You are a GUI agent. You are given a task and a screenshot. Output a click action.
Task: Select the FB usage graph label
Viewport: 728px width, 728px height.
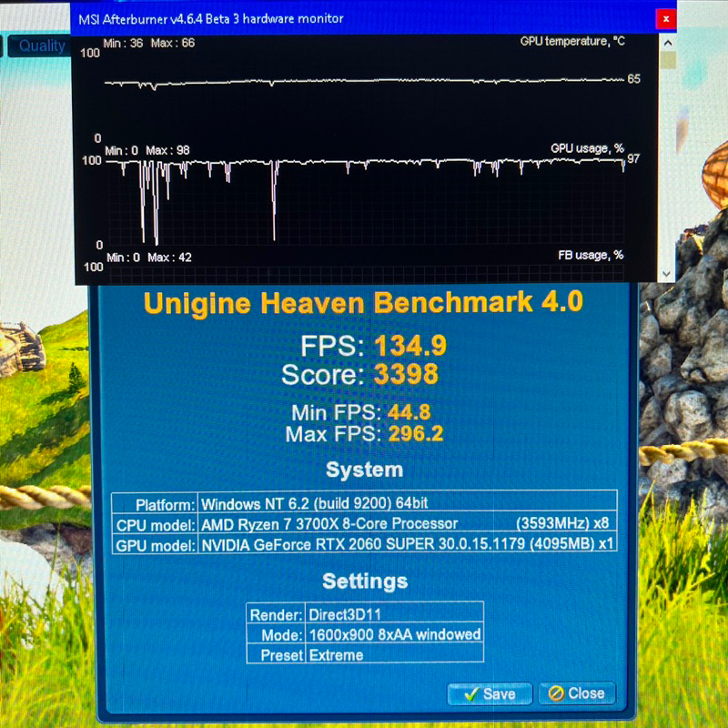[x=591, y=256]
